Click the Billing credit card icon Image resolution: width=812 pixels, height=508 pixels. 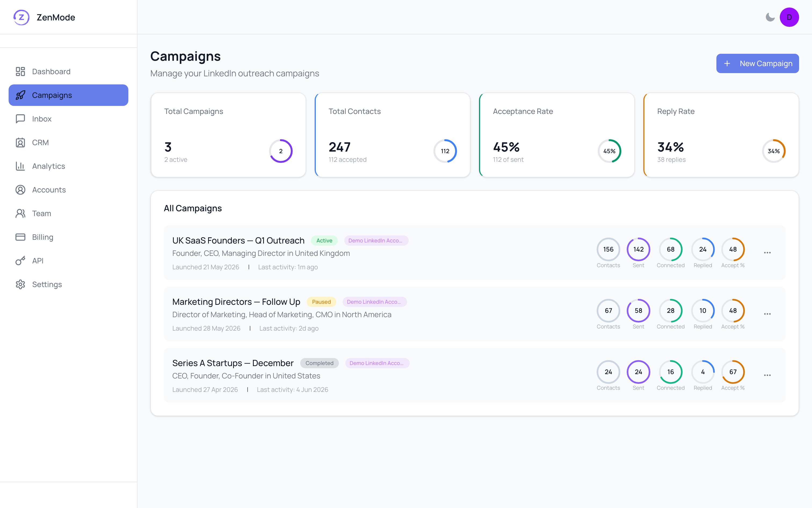(x=20, y=237)
